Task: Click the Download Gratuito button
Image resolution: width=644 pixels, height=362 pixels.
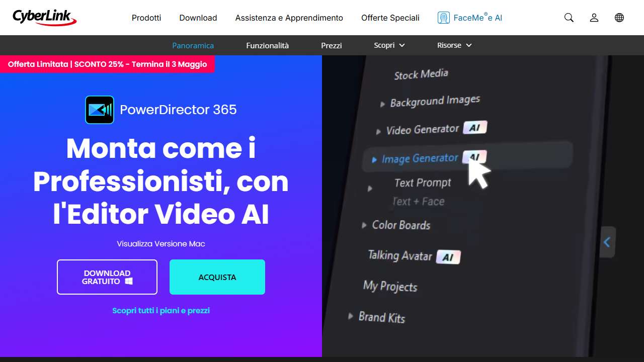Action: click(107, 277)
